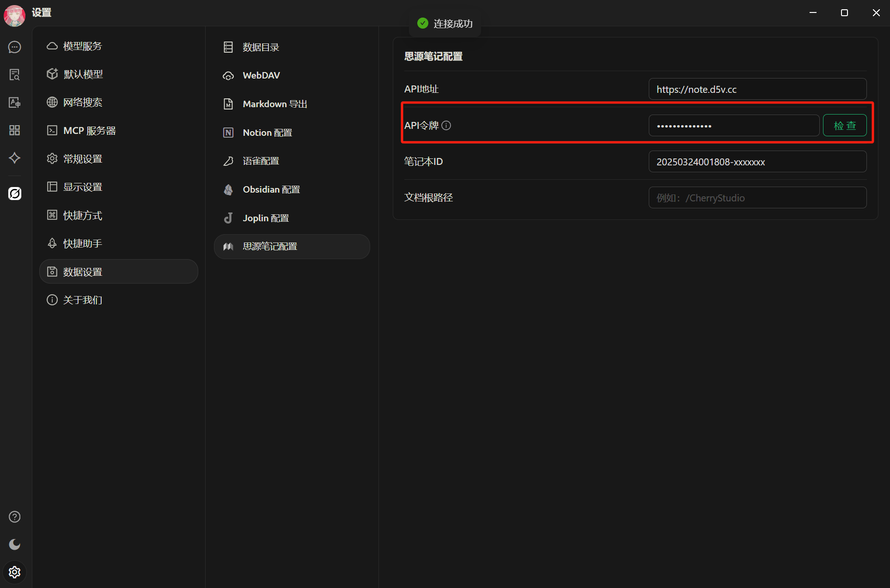Click the 检查 button
The width and height of the screenshot is (890, 588).
tap(844, 126)
